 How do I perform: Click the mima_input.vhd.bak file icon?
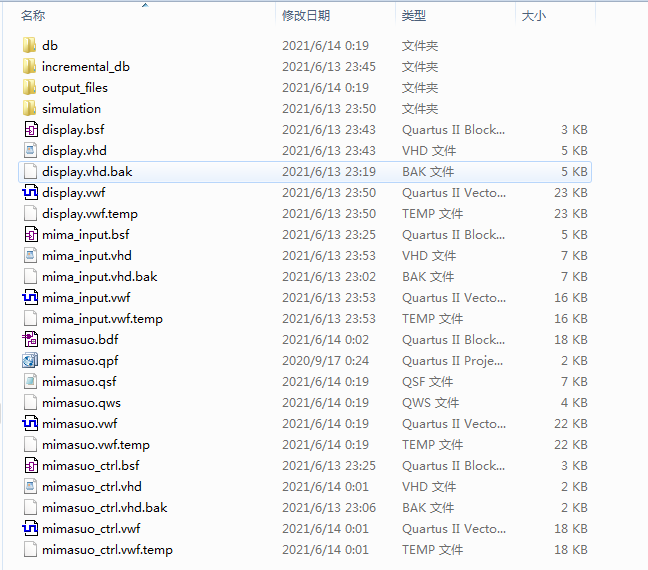30,277
